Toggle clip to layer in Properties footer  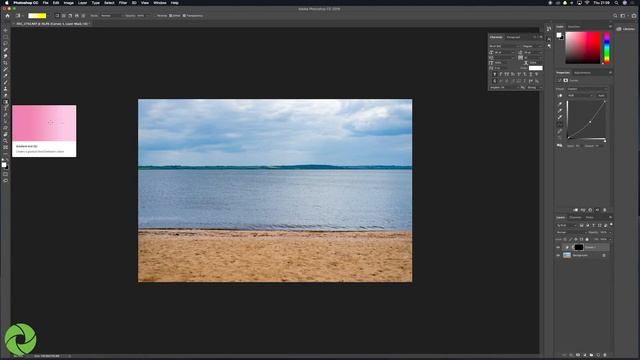pyautogui.click(x=576, y=210)
